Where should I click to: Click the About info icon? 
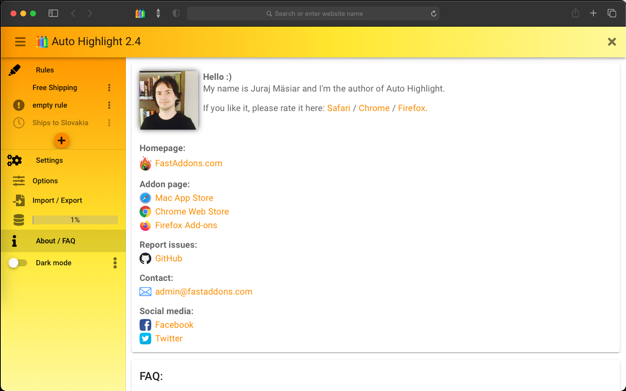(x=14, y=241)
